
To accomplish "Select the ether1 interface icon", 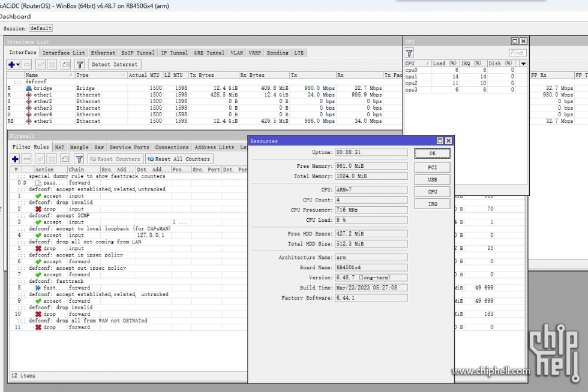I will coord(29,95).
